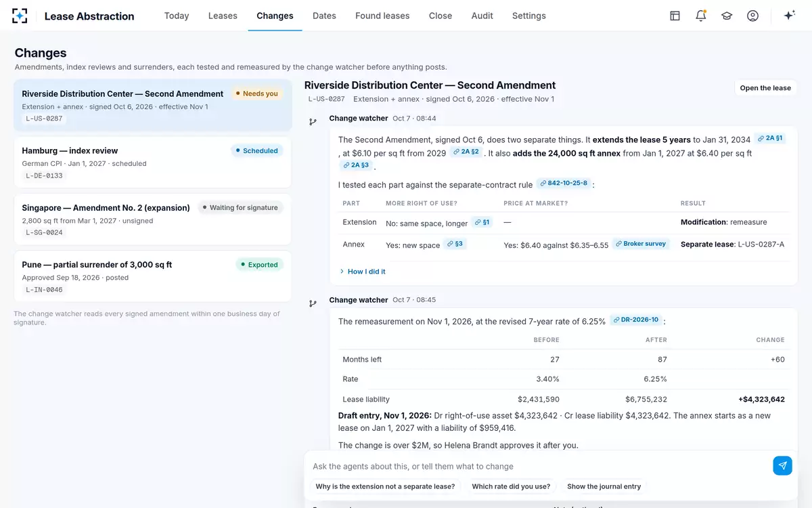The image size is (812, 508).
Task: Go to the Found leases tab
Action: point(382,16)
